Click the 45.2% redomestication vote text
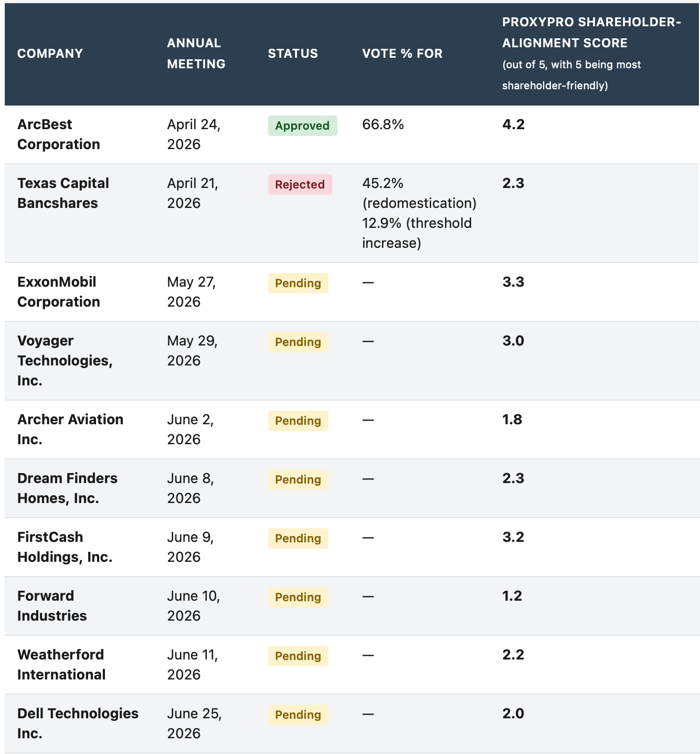The width and height of the screenshot is (700, 754). coord(419,193)
